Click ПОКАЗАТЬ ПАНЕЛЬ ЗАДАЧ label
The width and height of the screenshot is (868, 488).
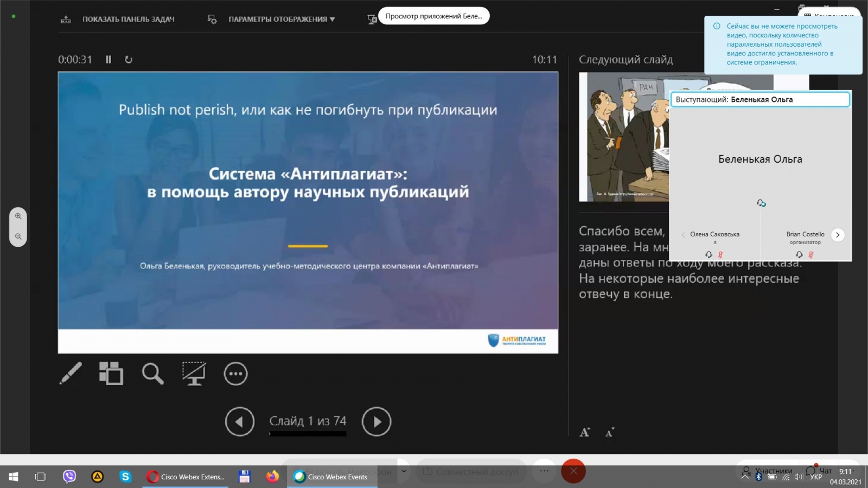(x=129, y=20)
